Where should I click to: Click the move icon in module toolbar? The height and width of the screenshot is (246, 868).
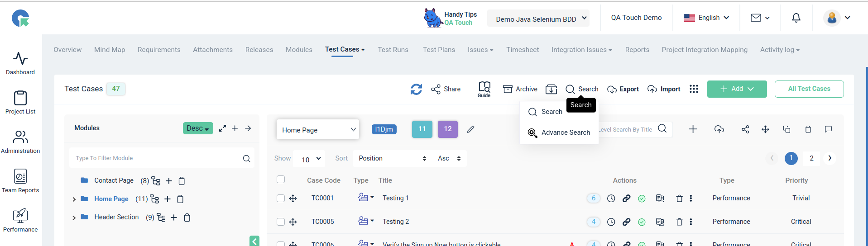point(765,129)
